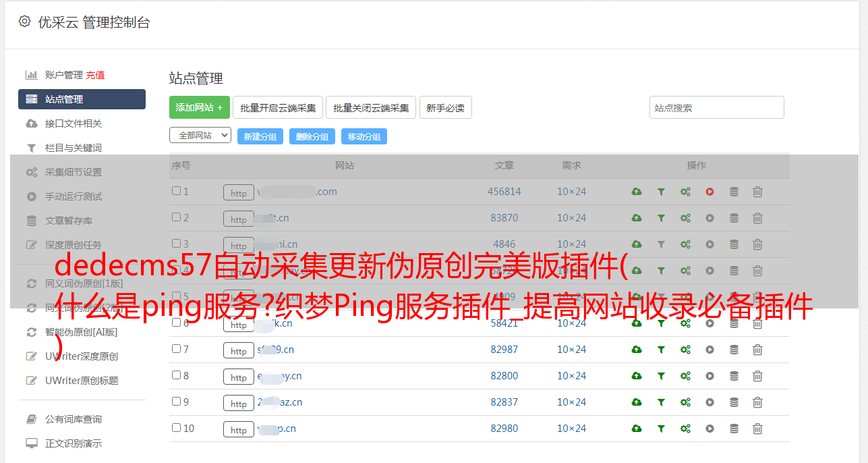The height and width of the screenshot is (463, 868).
Task: Open 采集细节设置 sidebar item
Action: tap(74, 172)
